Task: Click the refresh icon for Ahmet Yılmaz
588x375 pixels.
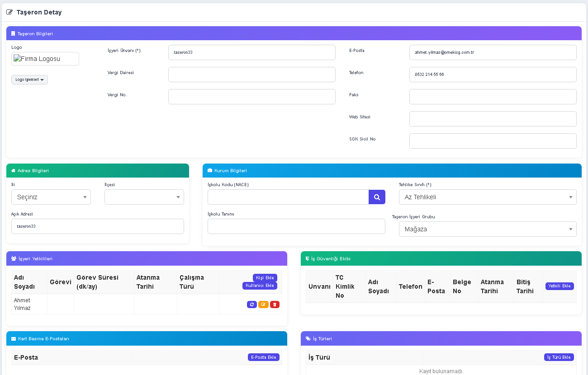Action: pyautogui.click(x=252, y=305)
